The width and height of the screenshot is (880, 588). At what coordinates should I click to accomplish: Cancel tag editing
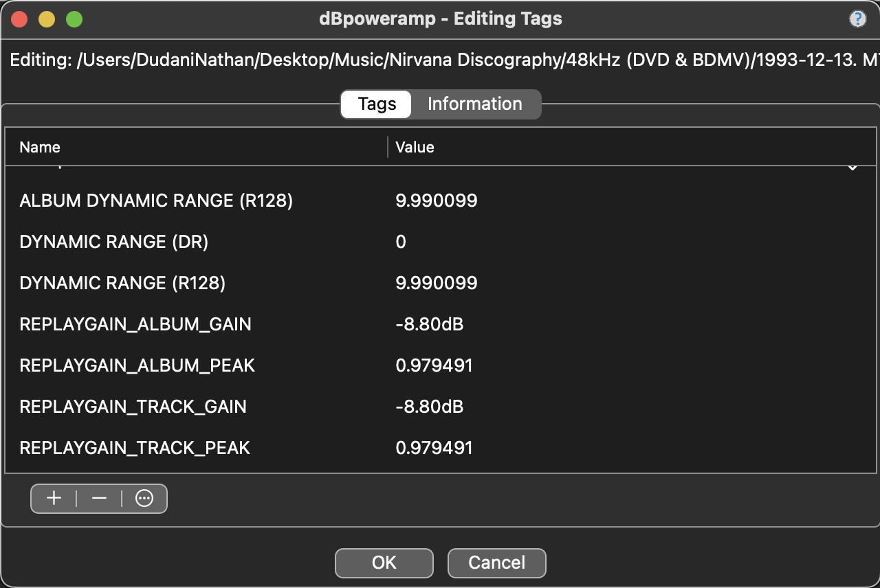point(497,563)
